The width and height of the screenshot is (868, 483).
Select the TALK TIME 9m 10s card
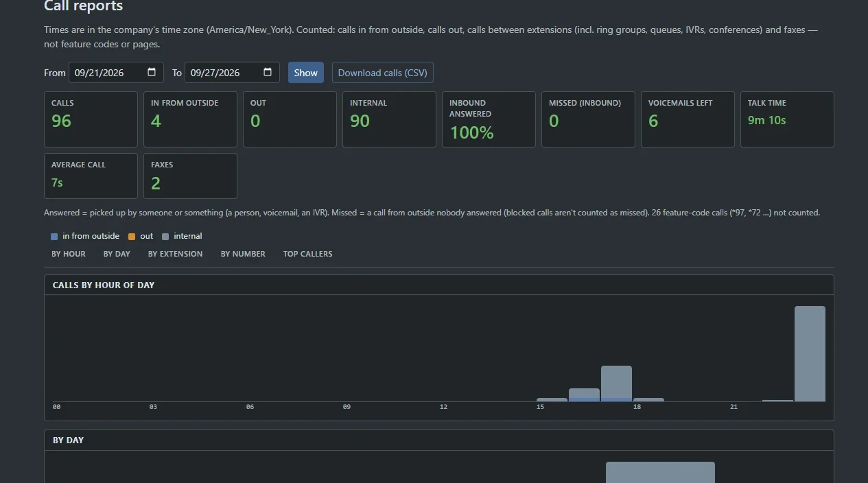point(787,119)
